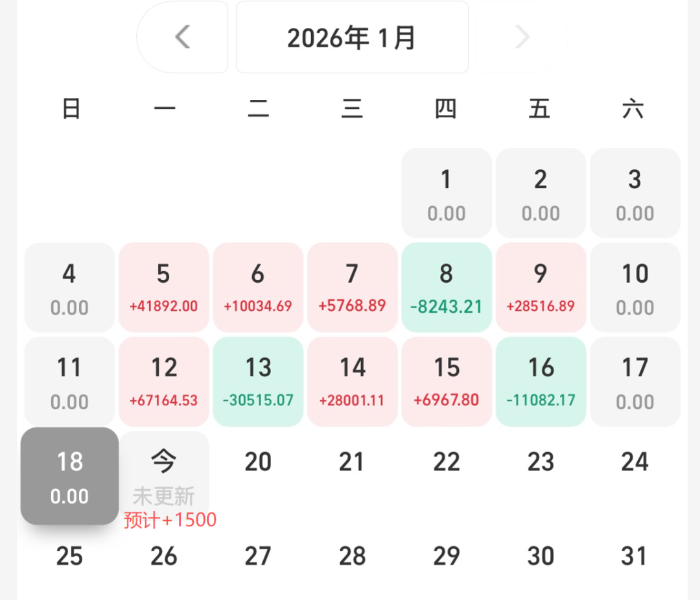
Task: Select day 23 in the calendar
Action: pyautogui.click(x=541, y=462)
